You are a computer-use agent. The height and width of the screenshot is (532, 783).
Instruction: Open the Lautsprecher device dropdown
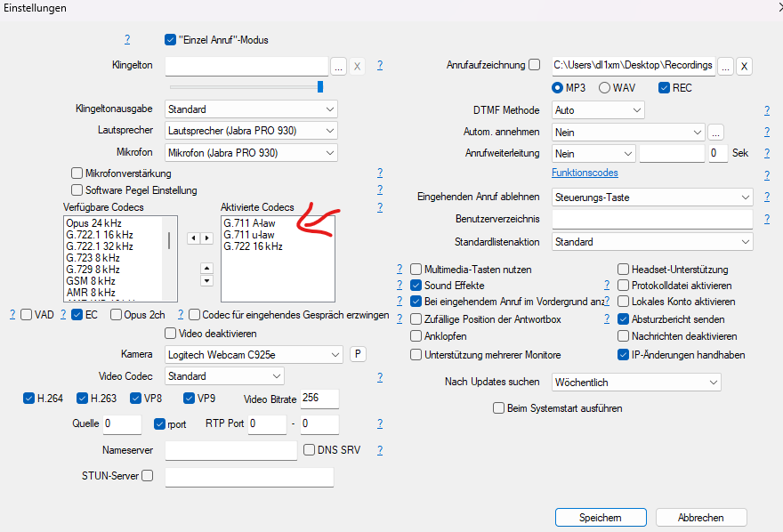(252, 131)
